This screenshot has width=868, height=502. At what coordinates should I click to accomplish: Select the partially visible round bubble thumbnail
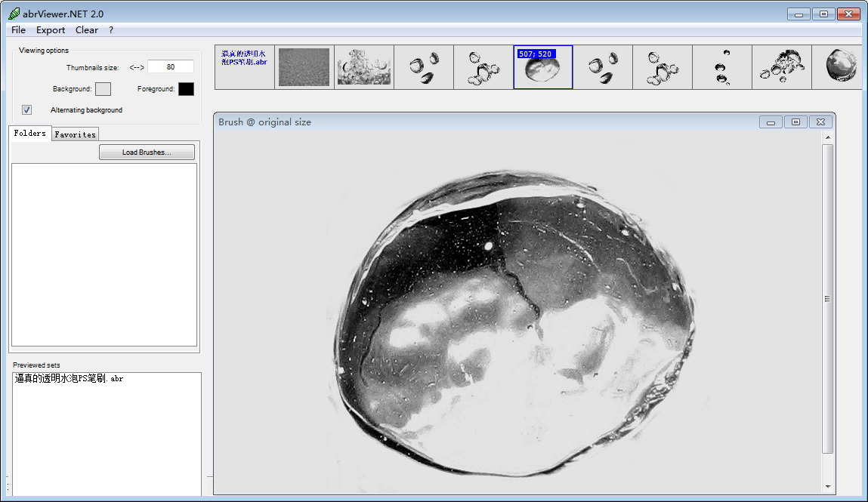837,67
